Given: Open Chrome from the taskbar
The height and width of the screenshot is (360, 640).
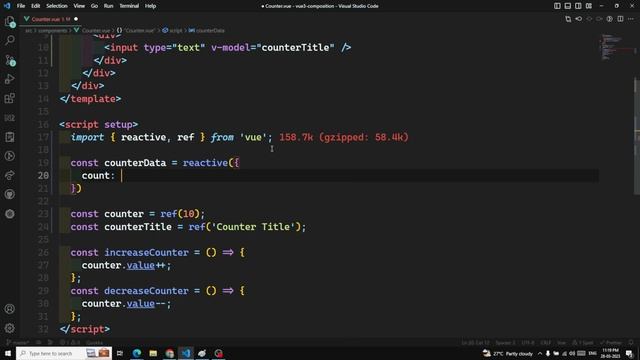Looking at the screenshot, I should [169, 353].
